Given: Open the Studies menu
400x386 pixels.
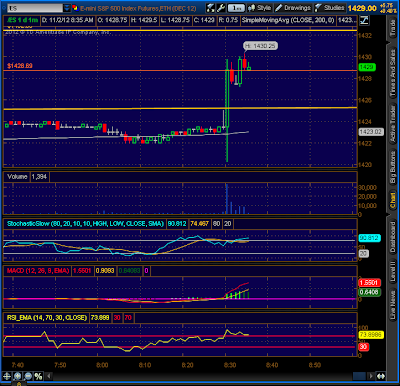Looking at the screenshot, I should click(330, 8).
